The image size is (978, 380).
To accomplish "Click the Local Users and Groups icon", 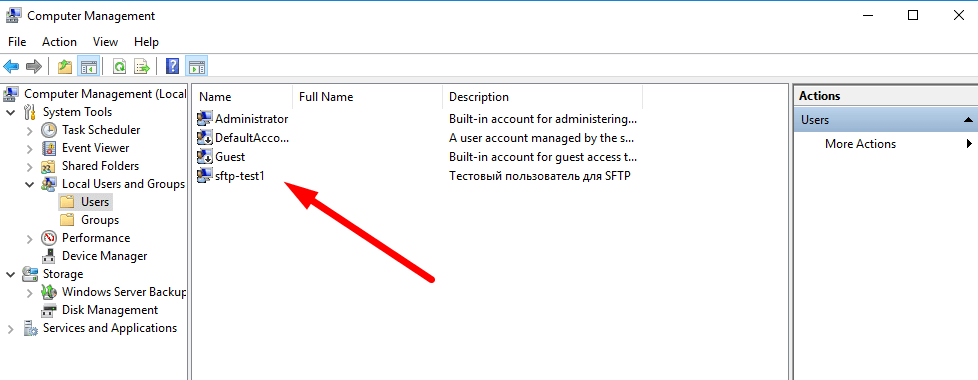I will click(x=49, y=184).
